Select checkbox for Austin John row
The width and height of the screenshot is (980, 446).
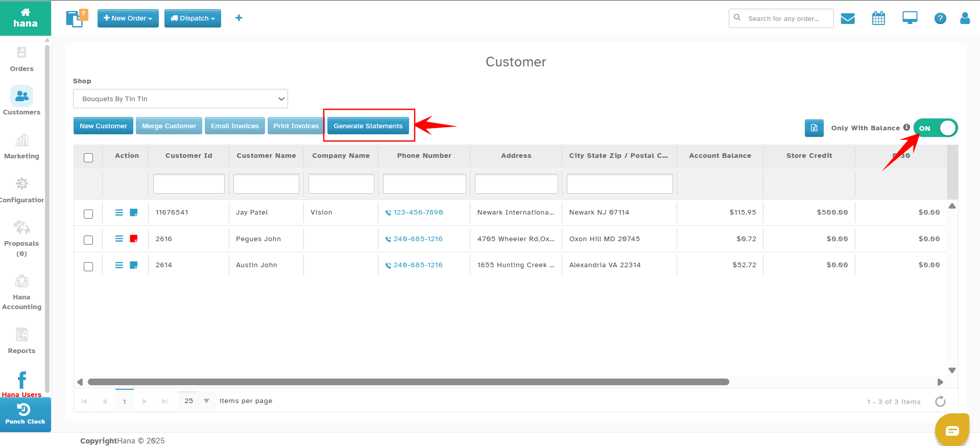point(88,267)
